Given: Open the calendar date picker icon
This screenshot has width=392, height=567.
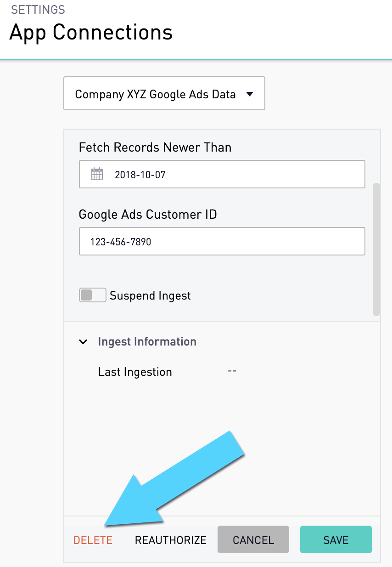Looking at the screenshot, I should click(97, 174).
